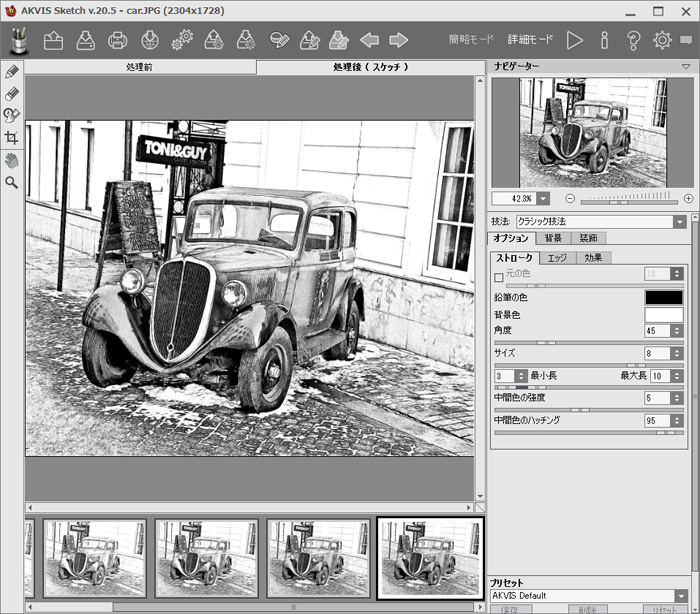700x614 pixels.
Task: Adjust the 中間色のハッチング stepper arrows
Action: 677,420
